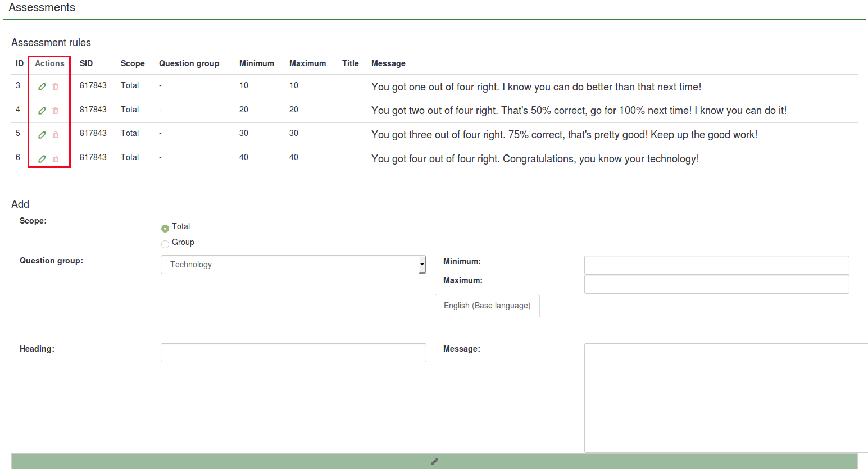Select the Group scope radio button
The image size is (868, 473).
(165, 244)
